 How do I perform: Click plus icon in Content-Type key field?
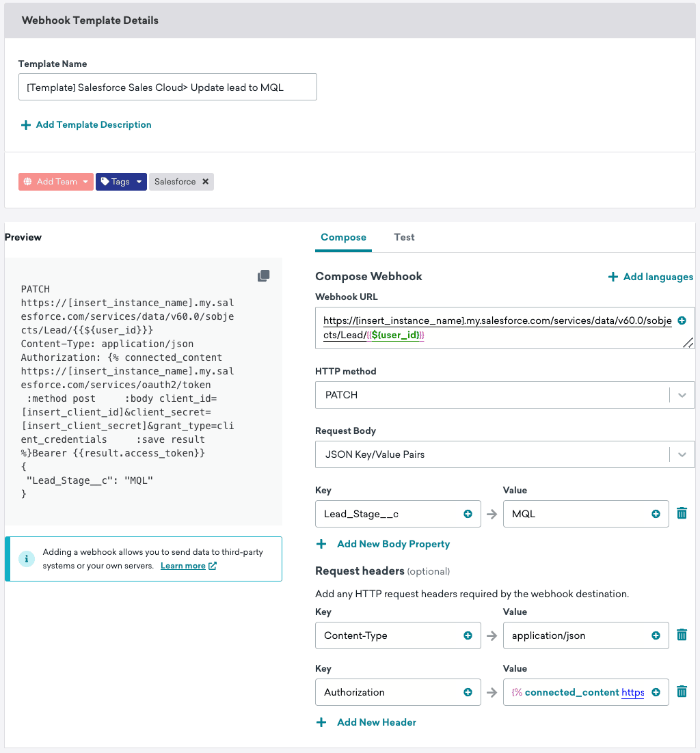pos(468,635)
